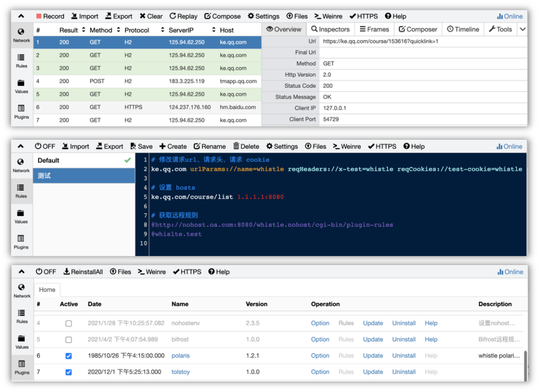
Task: Select the Home tab in Plugins
Action: click(47, 290)
